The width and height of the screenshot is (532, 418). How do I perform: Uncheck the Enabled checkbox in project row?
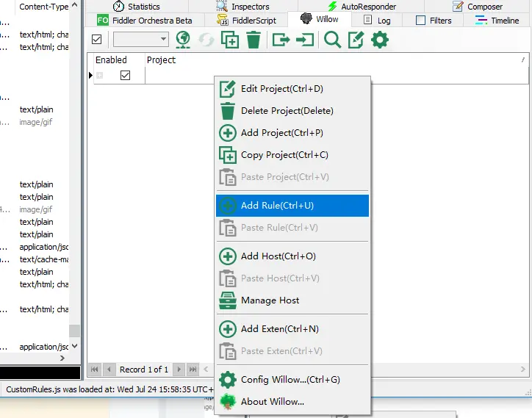pyautogui.click(x=125, y=76)
